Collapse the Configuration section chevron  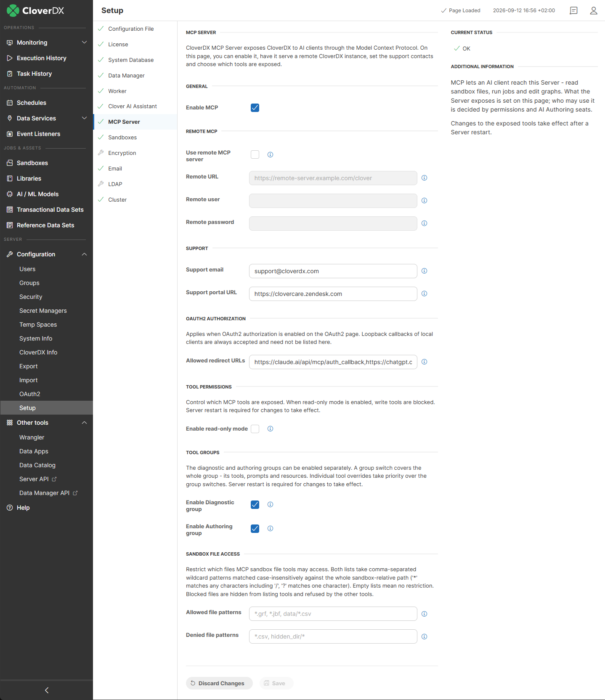click(x=84, y=254)
